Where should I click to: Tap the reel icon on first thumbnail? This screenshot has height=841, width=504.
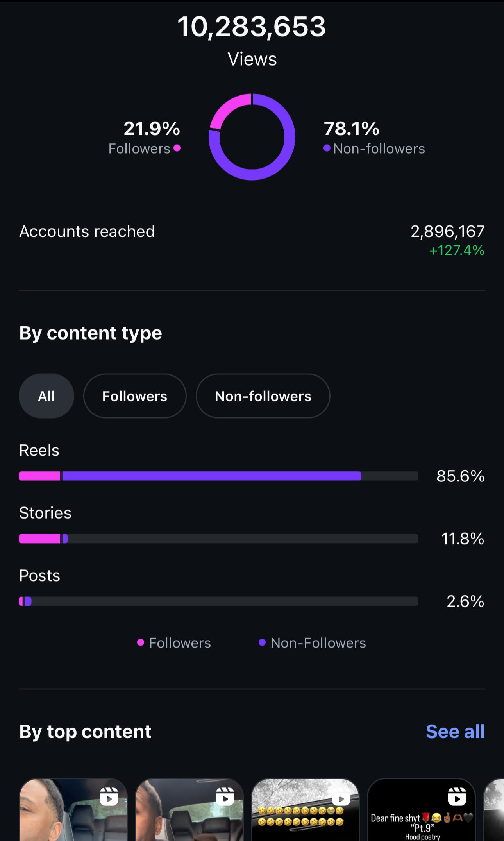(109, 796)
